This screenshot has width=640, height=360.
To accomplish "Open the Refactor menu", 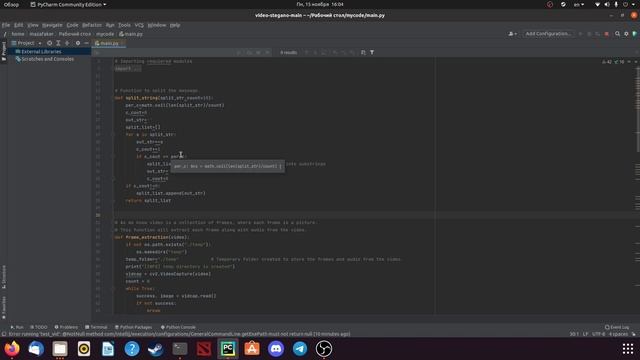I will click(92, 25).
